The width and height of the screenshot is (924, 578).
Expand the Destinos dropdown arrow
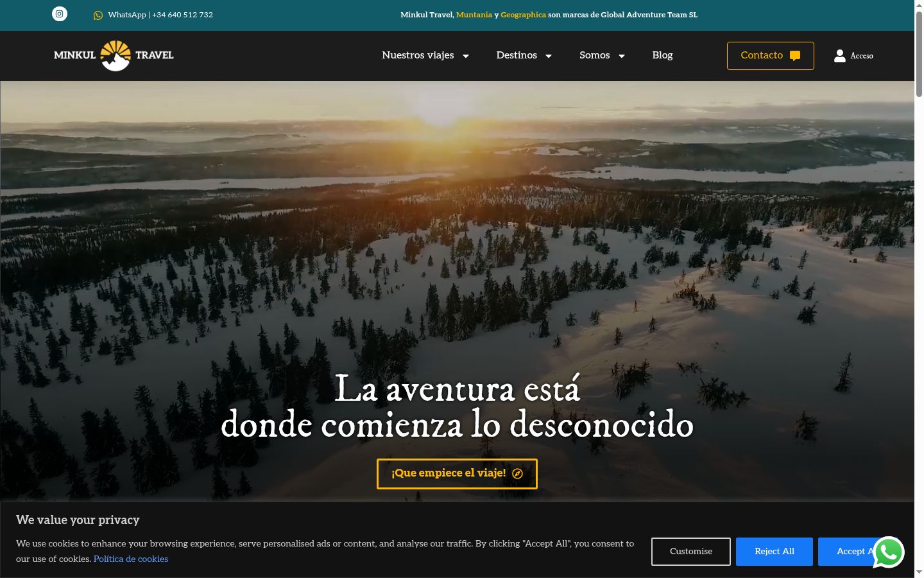click(x=549, y=56)
